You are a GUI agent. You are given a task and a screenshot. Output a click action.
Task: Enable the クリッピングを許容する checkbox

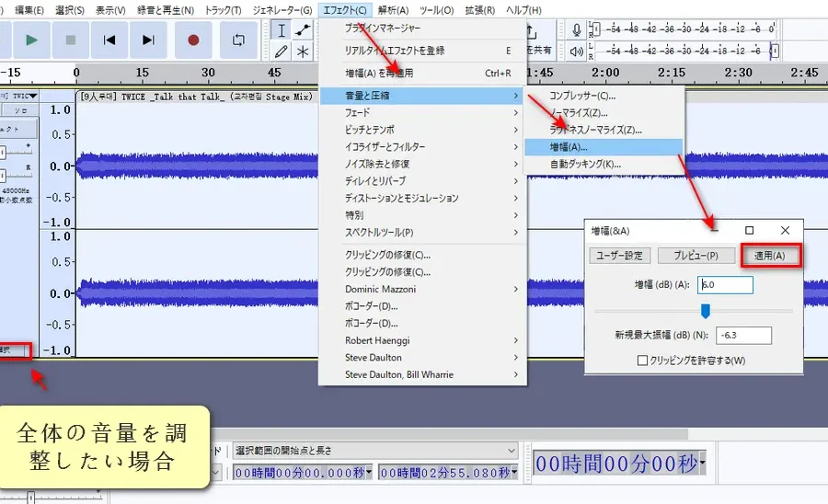[643, 361]
